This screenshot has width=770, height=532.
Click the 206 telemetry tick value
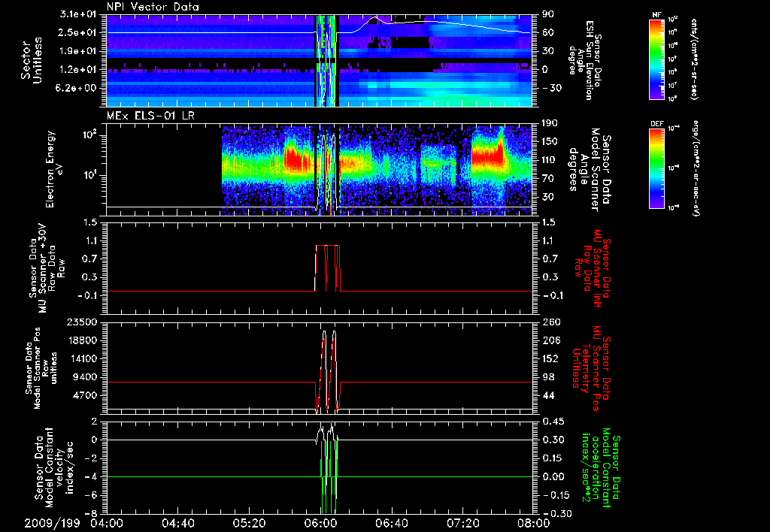point(550,340)
